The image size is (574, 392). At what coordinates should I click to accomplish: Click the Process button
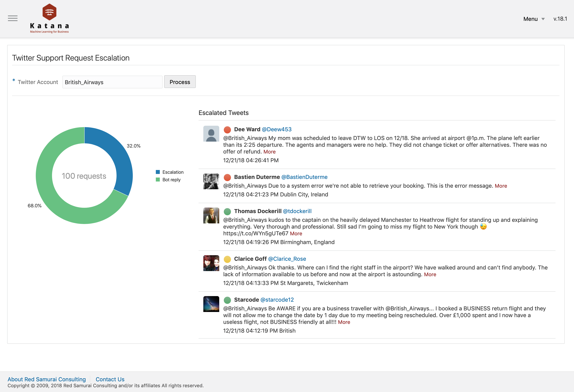tap(179, 82)
